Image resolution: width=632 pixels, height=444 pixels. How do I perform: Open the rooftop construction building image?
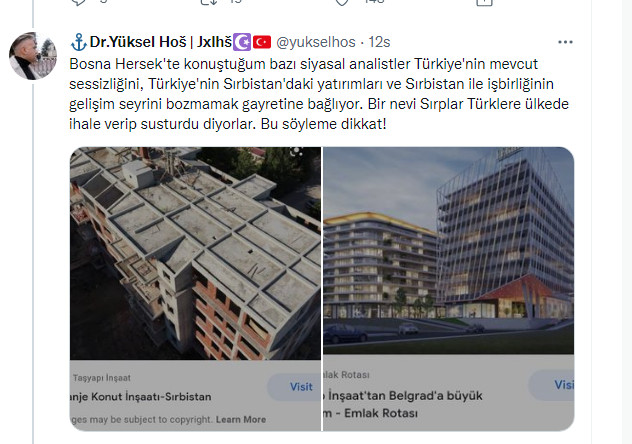195,253
